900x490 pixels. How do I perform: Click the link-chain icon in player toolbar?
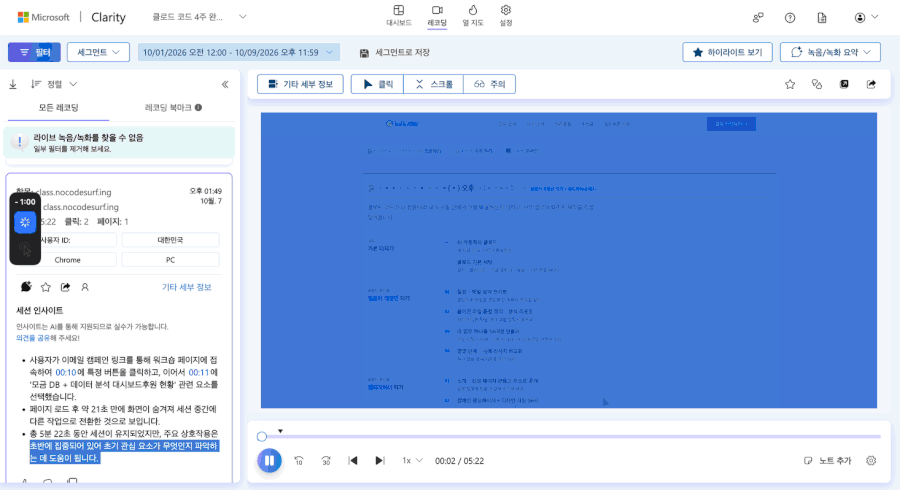click(817, 84)
